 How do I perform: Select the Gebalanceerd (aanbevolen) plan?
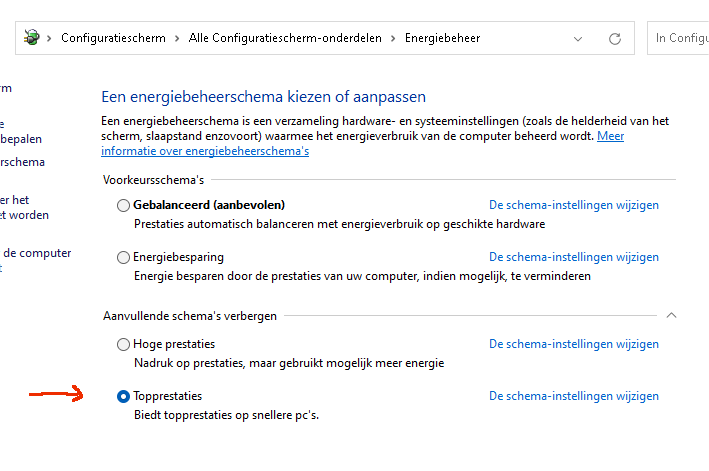tap(123, 205)
